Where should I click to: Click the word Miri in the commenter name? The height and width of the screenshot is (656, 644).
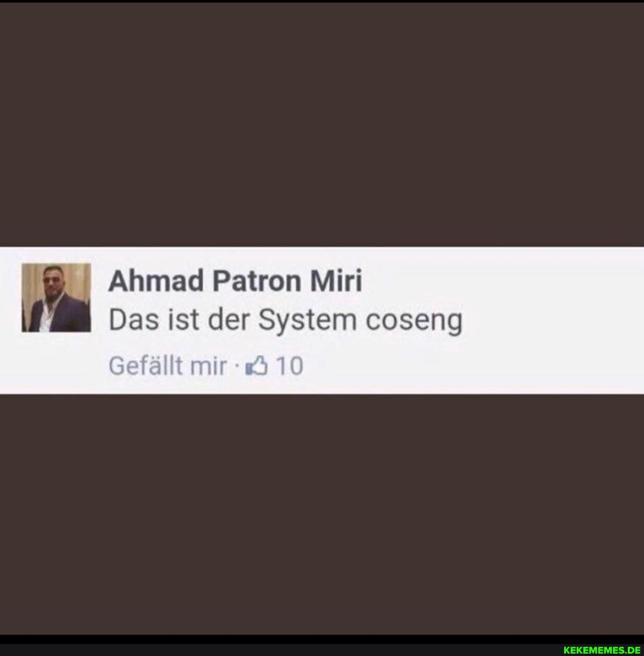click(336, 281)
